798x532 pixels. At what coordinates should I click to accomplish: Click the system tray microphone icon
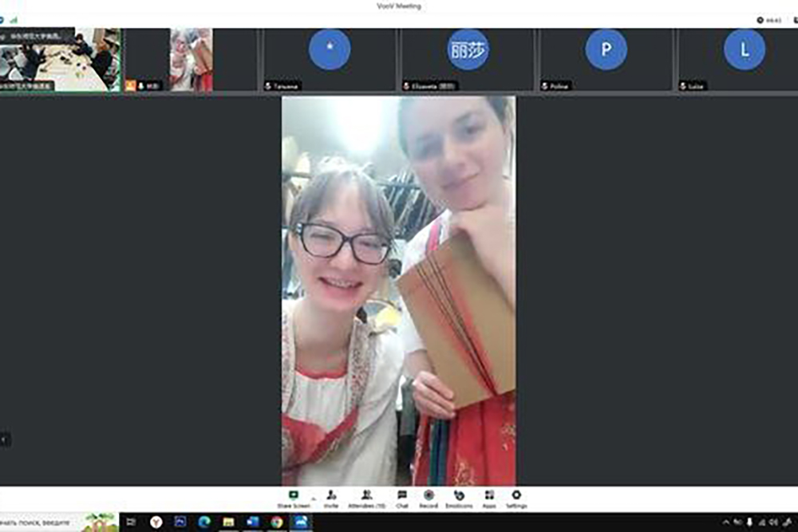coord(749,522)
